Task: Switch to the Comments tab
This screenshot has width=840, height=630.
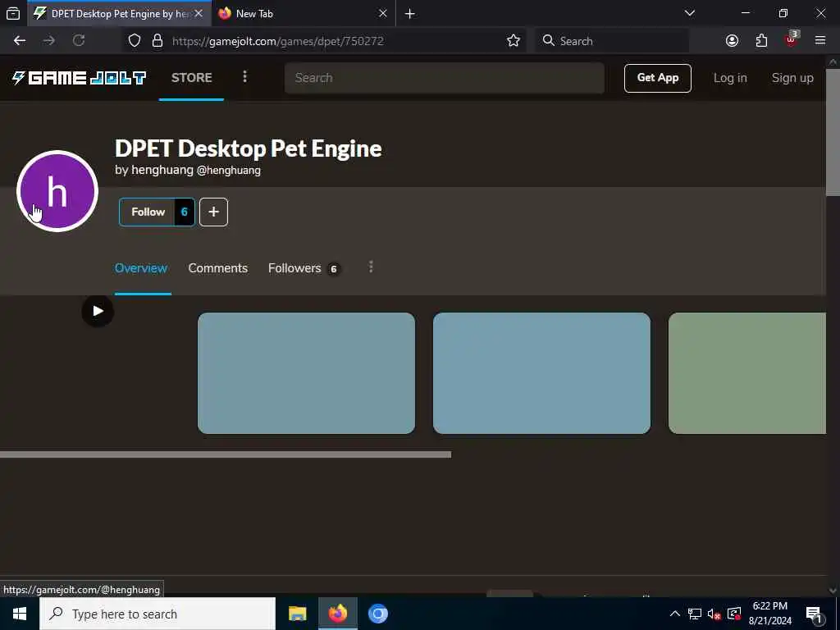Action: pyautogui.click(x=217, y=268)
